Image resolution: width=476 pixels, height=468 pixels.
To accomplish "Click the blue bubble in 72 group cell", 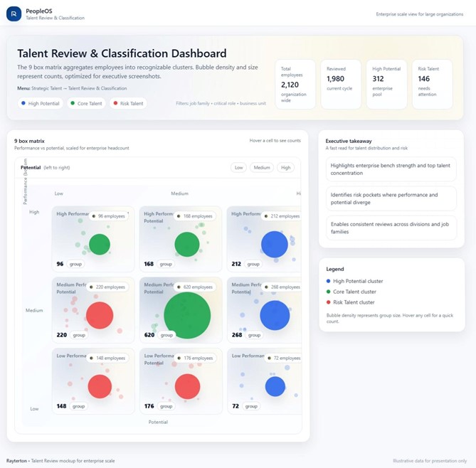I will click(x=275, y=386).
